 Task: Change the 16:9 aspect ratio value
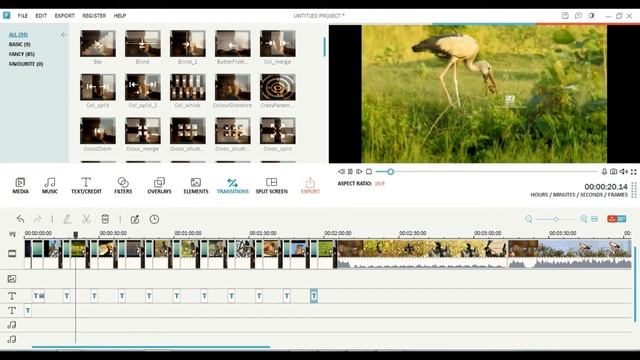click(380, 184)
